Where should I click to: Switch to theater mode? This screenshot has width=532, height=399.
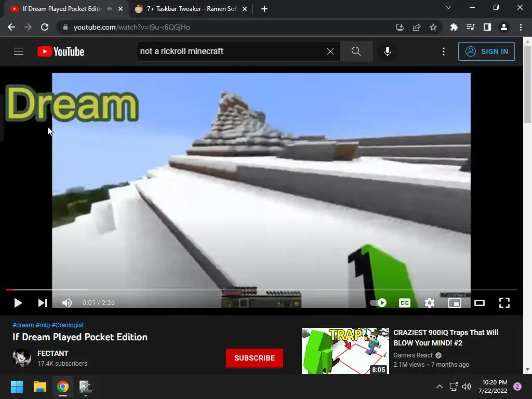pyautogui.click(x=480, y=303)
